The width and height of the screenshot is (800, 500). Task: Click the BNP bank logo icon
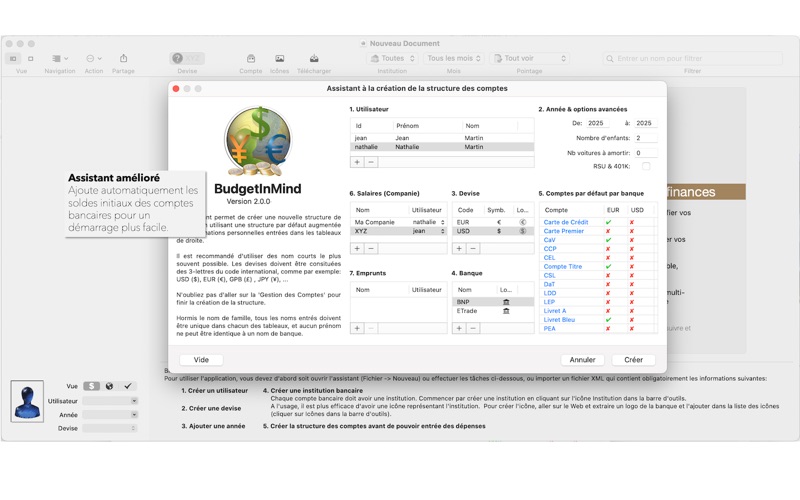pyautogui.click(x=506, y=302)
